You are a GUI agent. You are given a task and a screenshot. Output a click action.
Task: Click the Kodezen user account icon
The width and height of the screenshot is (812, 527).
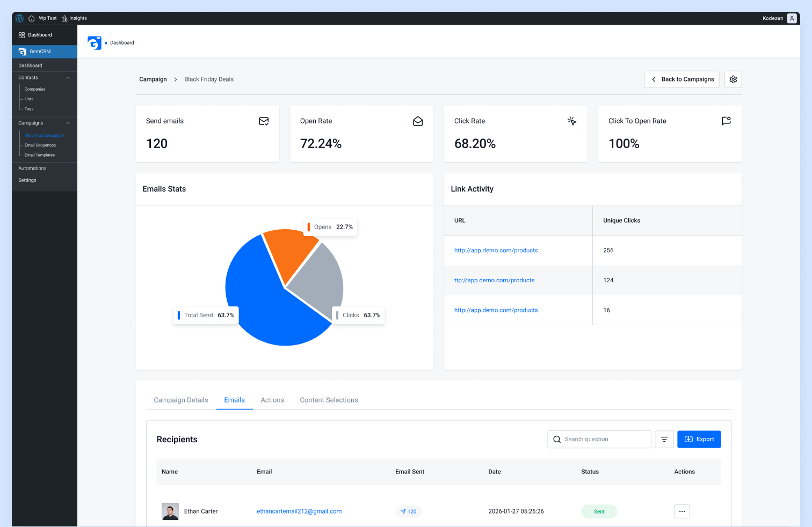coord(792,18)
